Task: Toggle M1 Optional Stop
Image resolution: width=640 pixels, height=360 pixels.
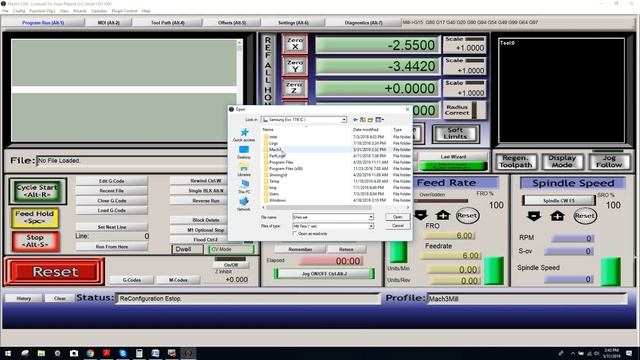Action: coord(206,230)
